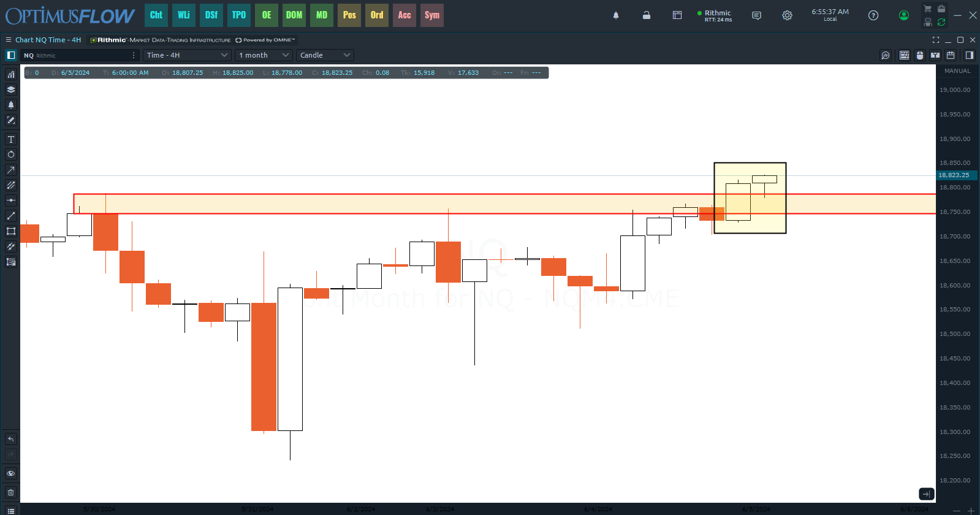980x515 pixels.
Task: Open the settings gear icon
Action: pos(788,15)
